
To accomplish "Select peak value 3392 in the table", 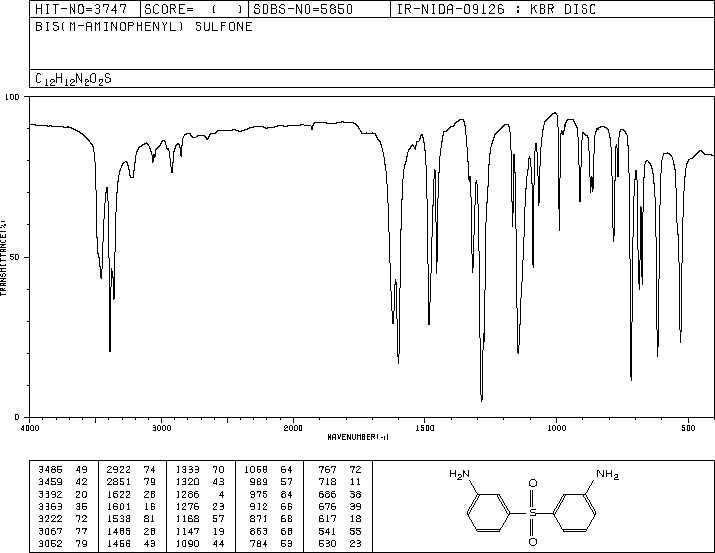I will pyautogui.click(x=51, y=494).
